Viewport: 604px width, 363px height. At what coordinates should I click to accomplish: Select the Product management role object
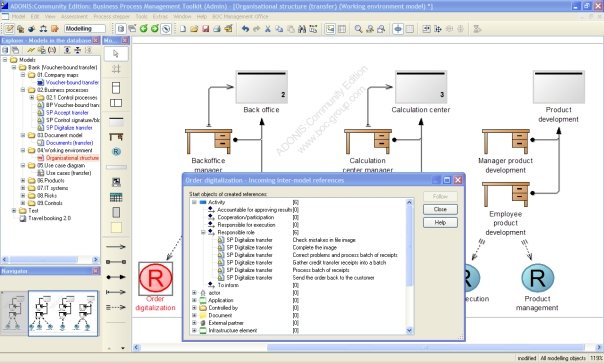click(537, 278)
